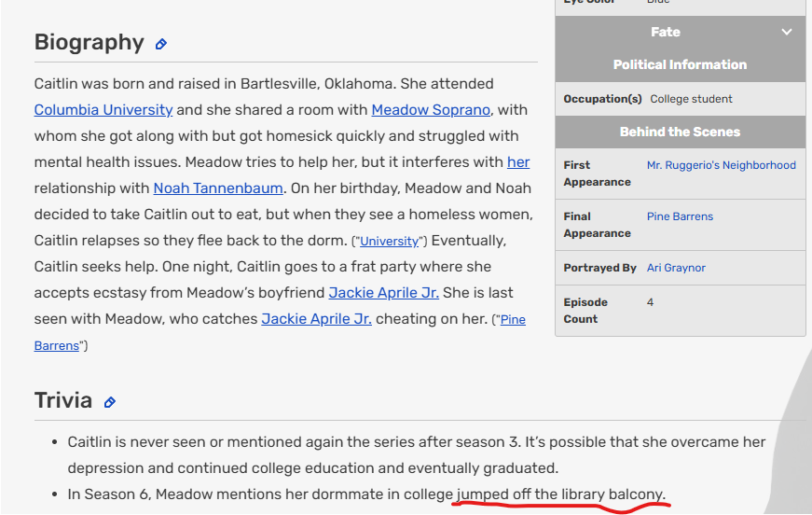Select the 'Episode Count' label
812x515 pixels.
point(585,311)
